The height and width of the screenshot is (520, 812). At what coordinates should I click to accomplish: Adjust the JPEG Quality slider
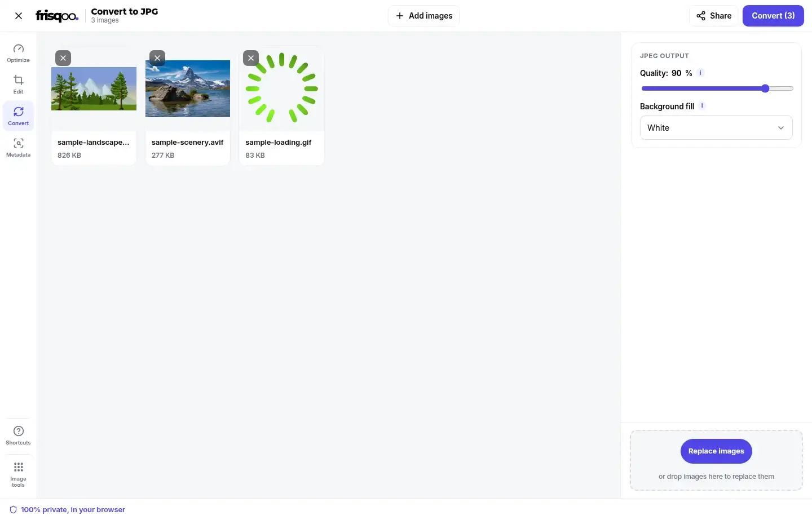click(x=717, y=88)
